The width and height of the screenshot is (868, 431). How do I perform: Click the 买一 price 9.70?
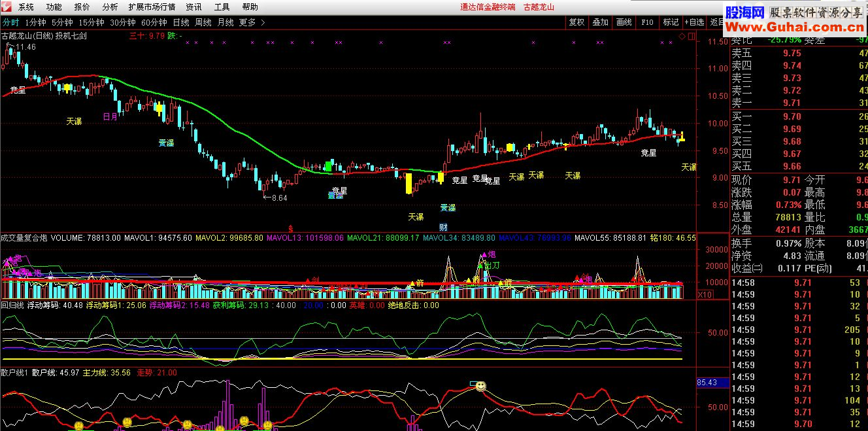(x=792, y=116)
